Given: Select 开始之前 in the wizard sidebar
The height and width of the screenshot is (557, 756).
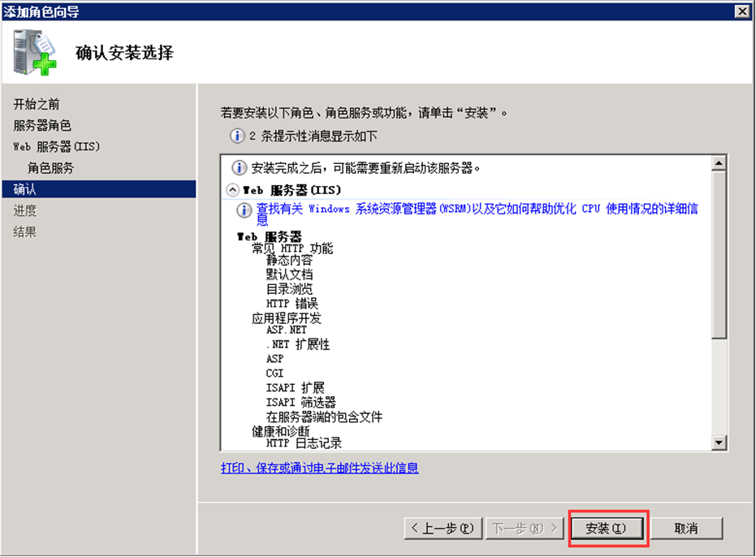Looking at the screenshot, I should tap(37, 105).
